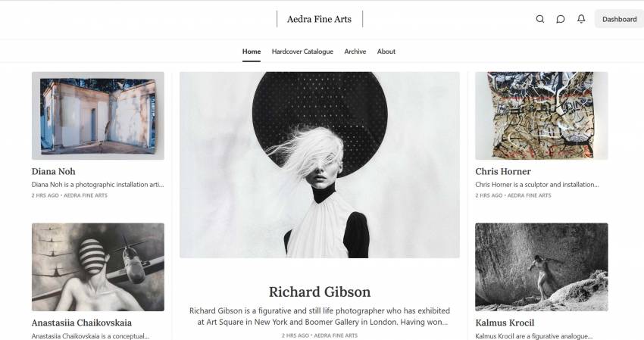Open Diana Noh's building photo thumbnail
Viewport: 644px width, 340px height.
tap(98, 116)
